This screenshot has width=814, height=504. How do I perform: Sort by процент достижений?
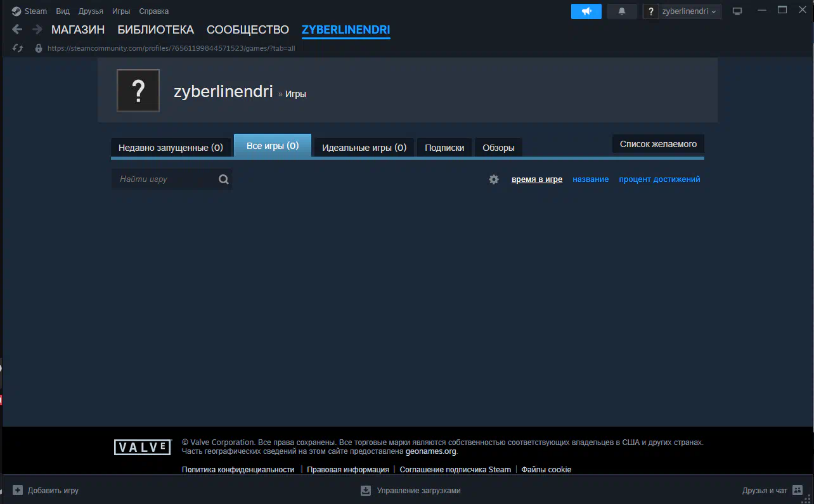tap(659, 179)
